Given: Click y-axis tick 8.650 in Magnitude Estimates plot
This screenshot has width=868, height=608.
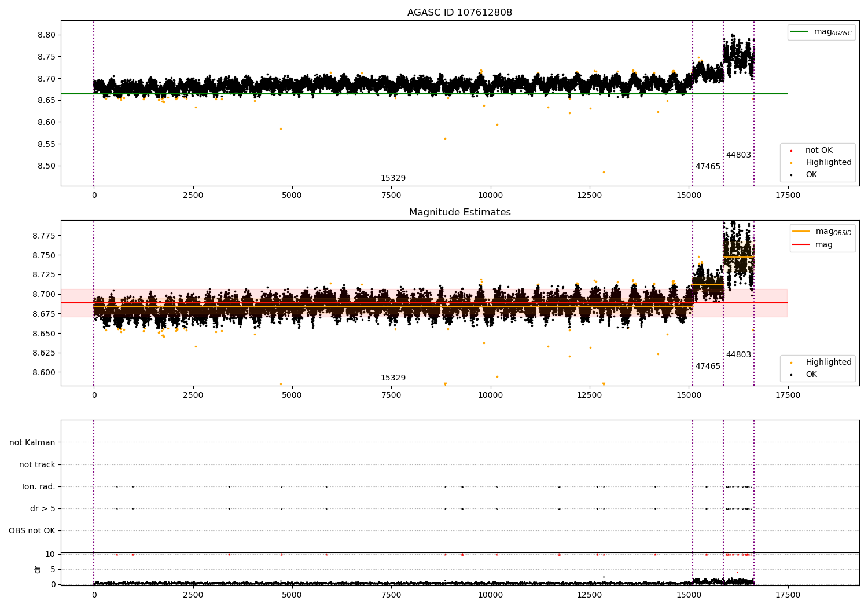Looking at the screenshot, I should point(45,334).
